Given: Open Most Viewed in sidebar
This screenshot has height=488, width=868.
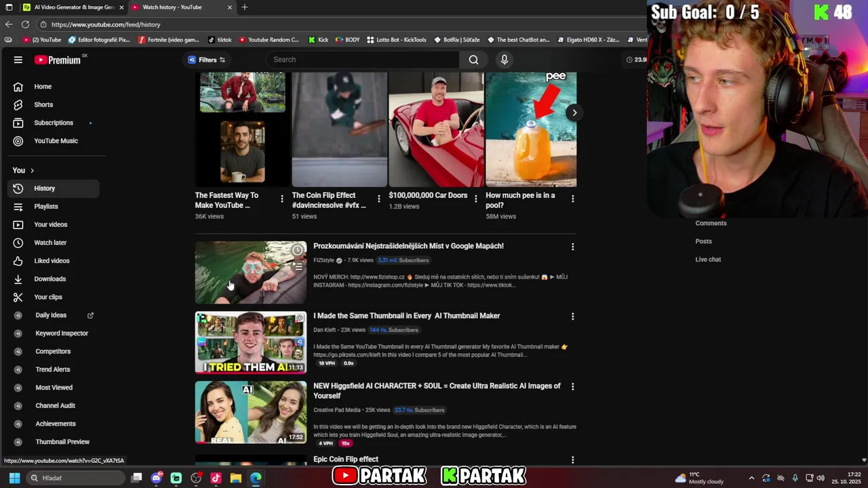Looking at the screenshot, I should [x=53, y=388].
